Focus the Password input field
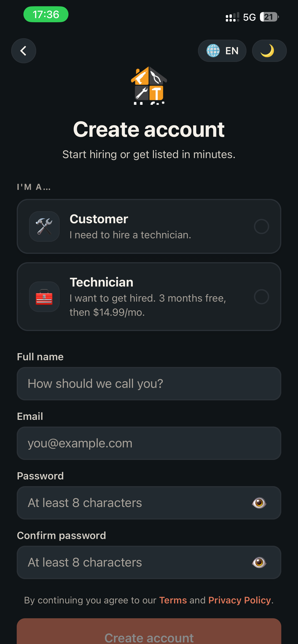This screenshot has height=644, width=298. (x=149, y=503)
